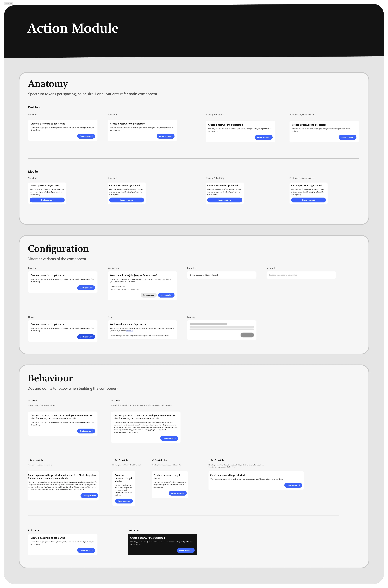The height and width of the screenshot is (588, 388).
Task: Click the 'We'll email you once it's processed' heading
Action: tap(129, 324)
